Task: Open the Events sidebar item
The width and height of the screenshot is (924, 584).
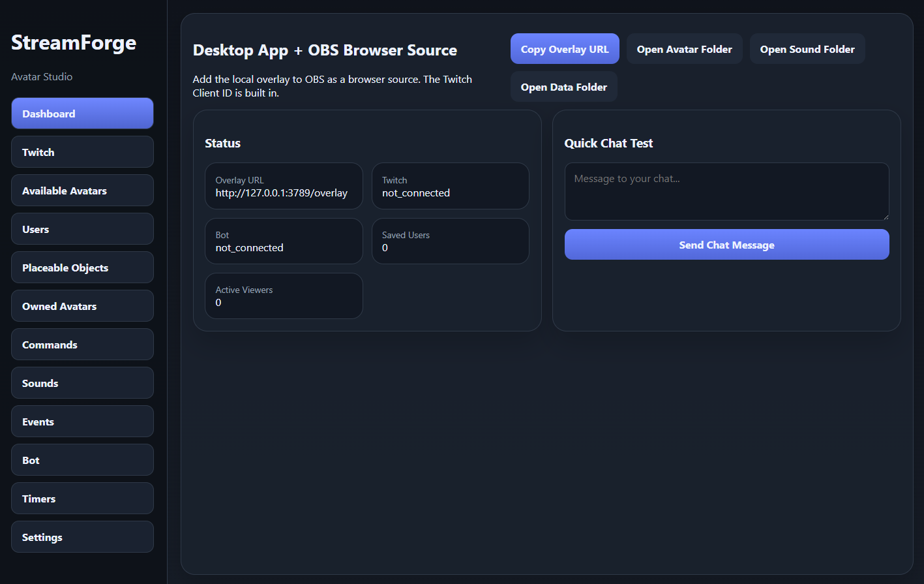Action: 82,422
